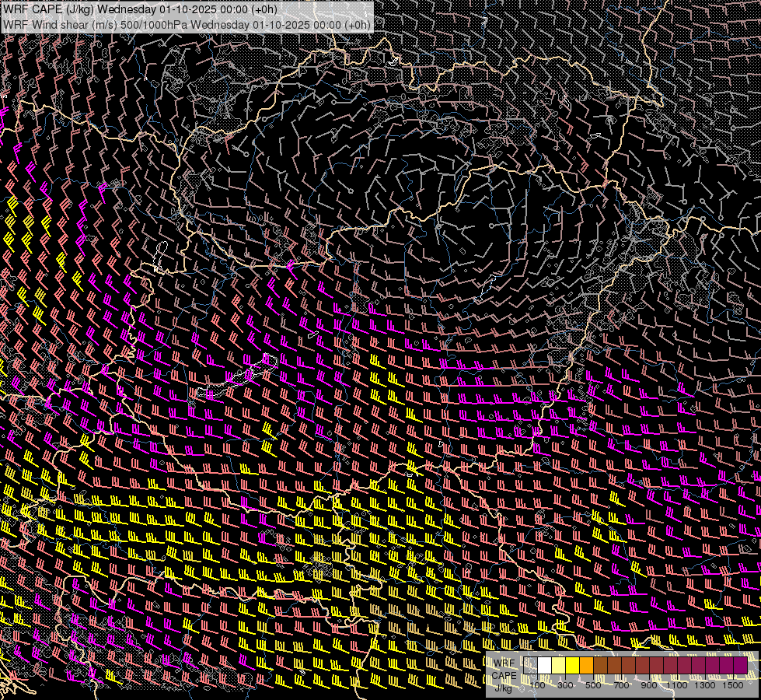The image size is (761, 700).
Task: Select the 900 legend scale label
Action: coord(649,685)
